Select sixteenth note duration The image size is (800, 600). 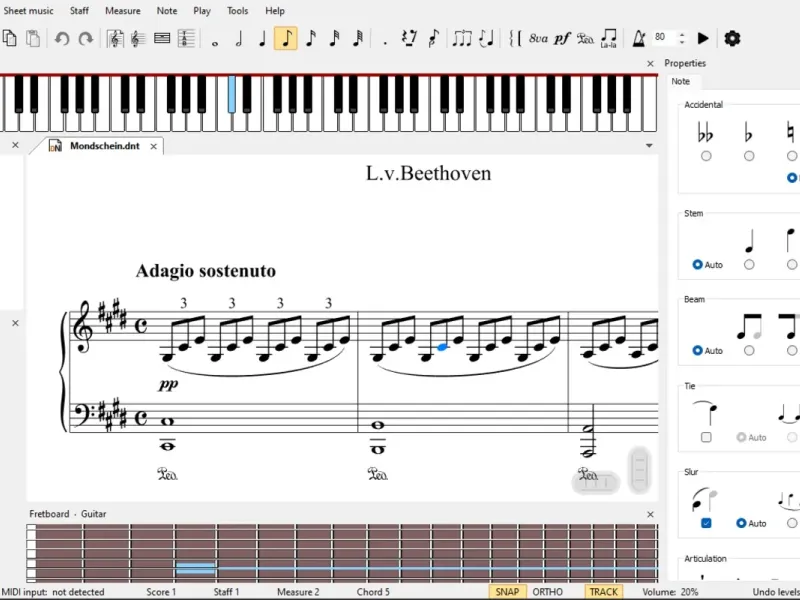click(310, 39)
